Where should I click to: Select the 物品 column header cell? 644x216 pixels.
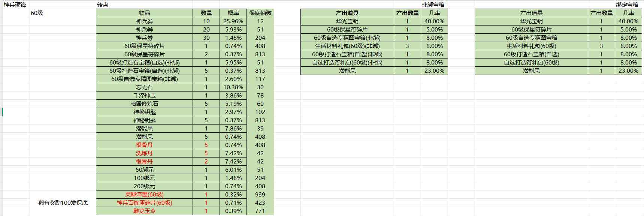click(144, 13)
